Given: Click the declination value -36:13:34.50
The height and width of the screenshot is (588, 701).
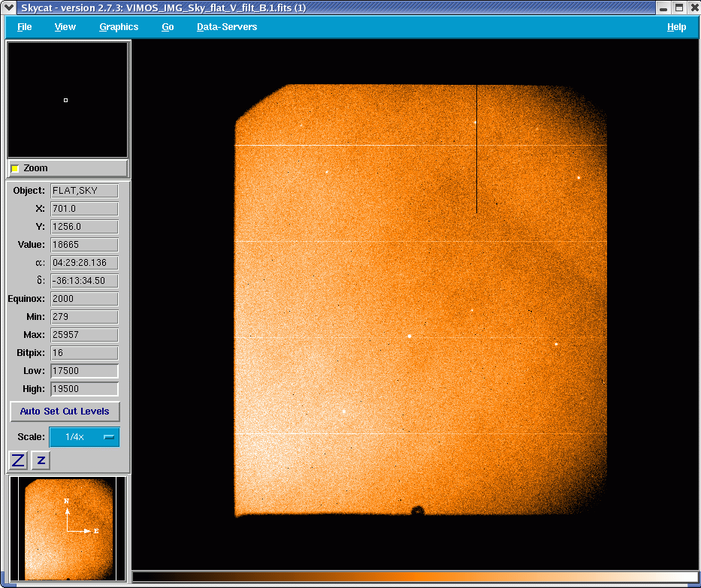Looking at the screenshot, I should tap(84, 281).
